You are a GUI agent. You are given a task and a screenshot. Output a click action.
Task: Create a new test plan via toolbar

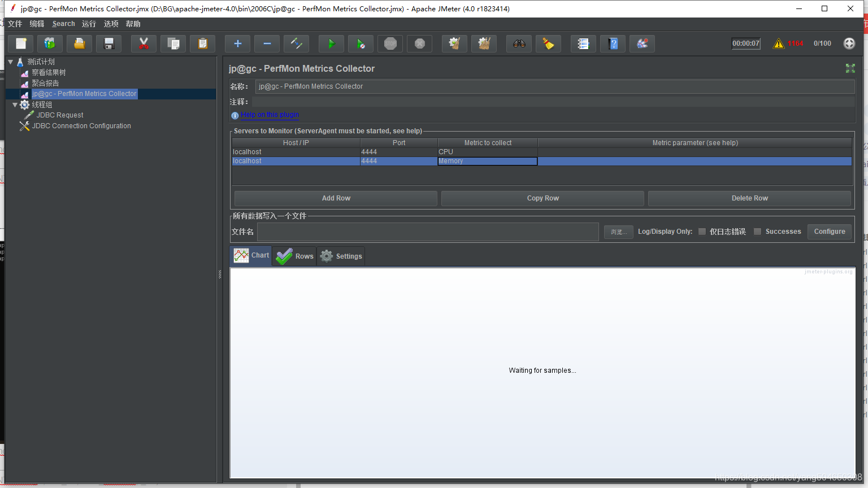21,43
